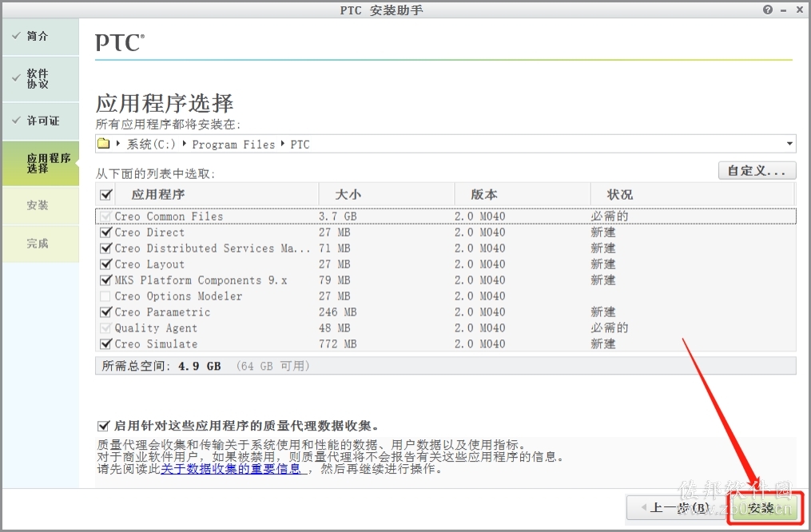The image size is (811, 532).
Task: Click the 自定义... button
Action: [757, 171]
